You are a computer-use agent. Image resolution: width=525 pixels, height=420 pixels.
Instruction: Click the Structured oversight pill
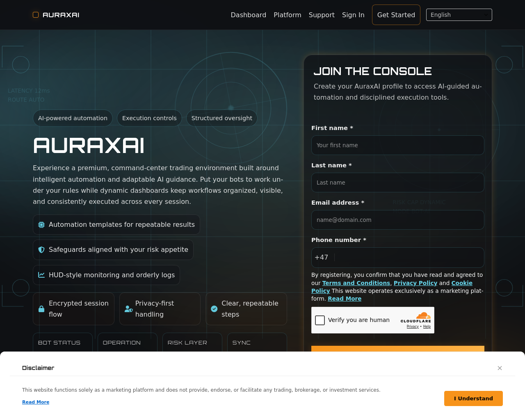point(222,118)
